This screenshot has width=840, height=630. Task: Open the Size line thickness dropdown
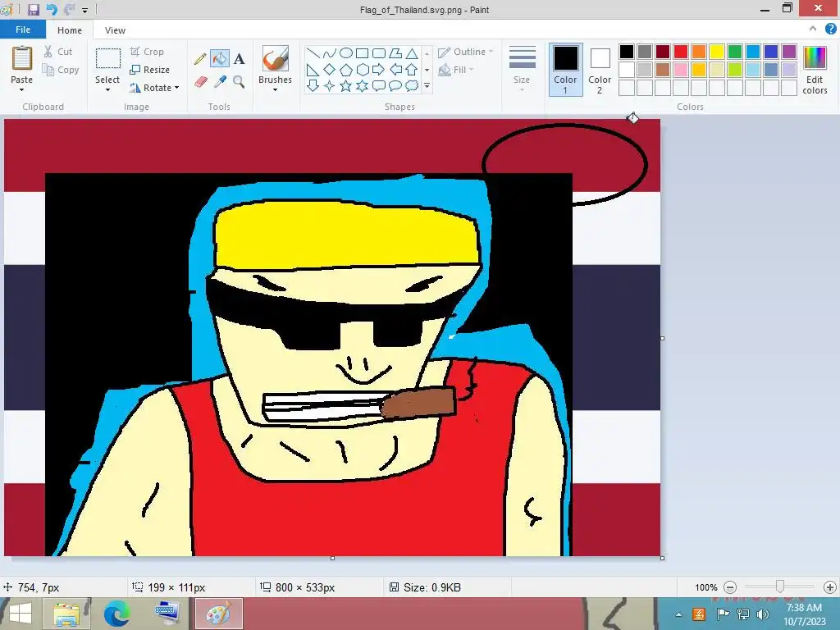click(x=522, y=70)
